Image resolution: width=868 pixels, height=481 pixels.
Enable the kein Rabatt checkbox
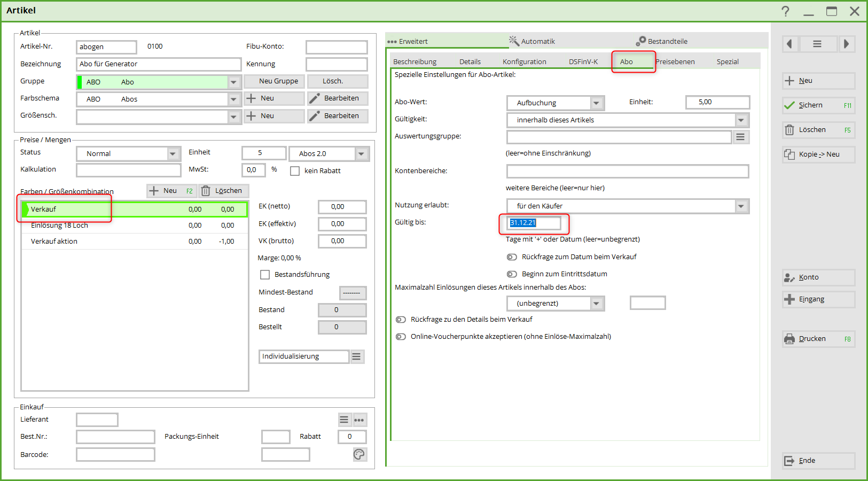click(x=295, y=171)
